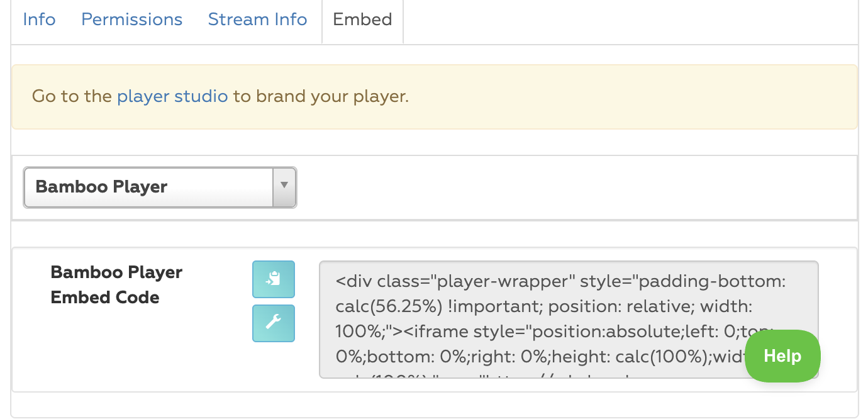Select the Embed tab

click(362, 20)
